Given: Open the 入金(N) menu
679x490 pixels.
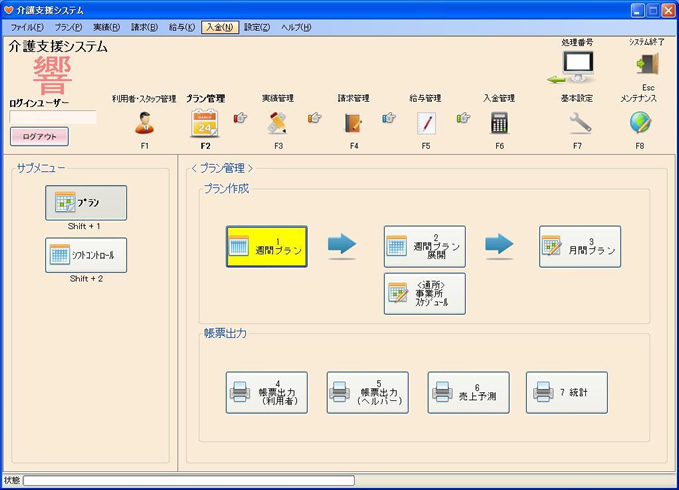Looking at the screenshot, I should [x=219, y=27].
